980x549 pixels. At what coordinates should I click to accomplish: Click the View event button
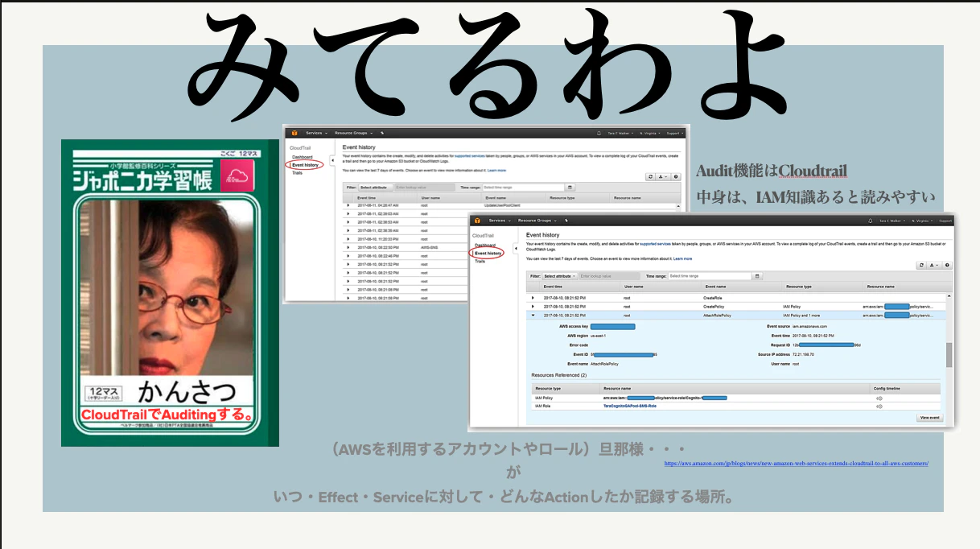pyautogui.click(x=929, y=418)
